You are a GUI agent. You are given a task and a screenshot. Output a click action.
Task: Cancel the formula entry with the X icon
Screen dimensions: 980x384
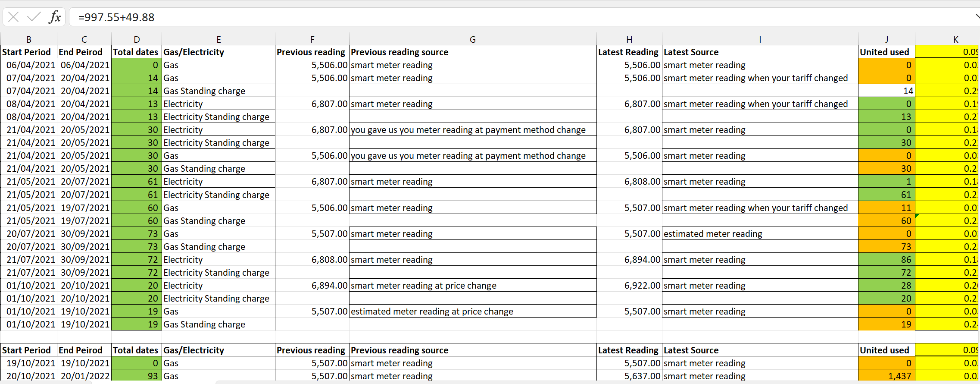(13, 17)
